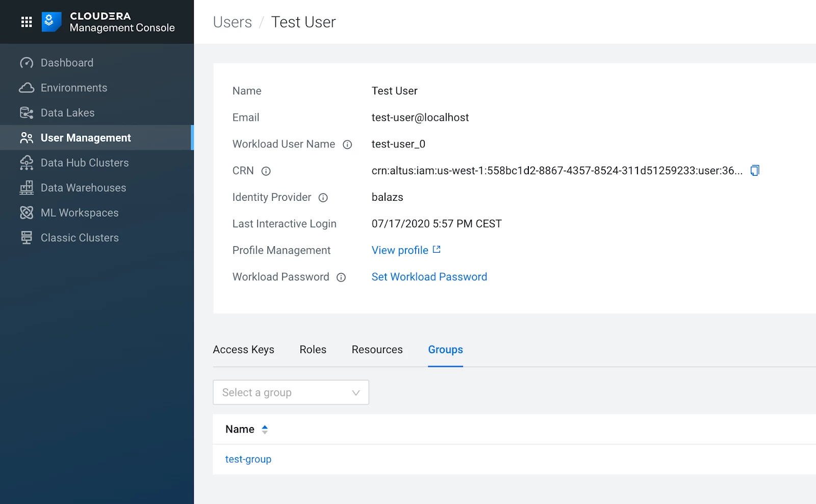The height and width of the screenshot is (504, 816).
Task: Select the Groups tab
Action: click(x=445, y=350)
